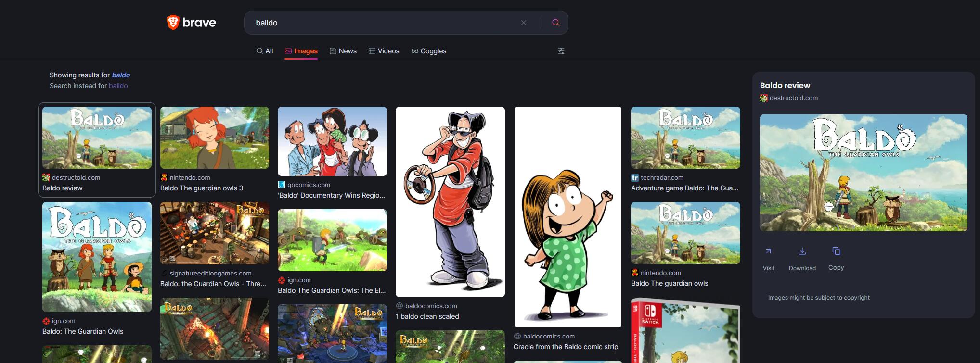Switch to the All tab
Image resolution: width=980 pixels, height=363 pixels.
pos(265,51)
